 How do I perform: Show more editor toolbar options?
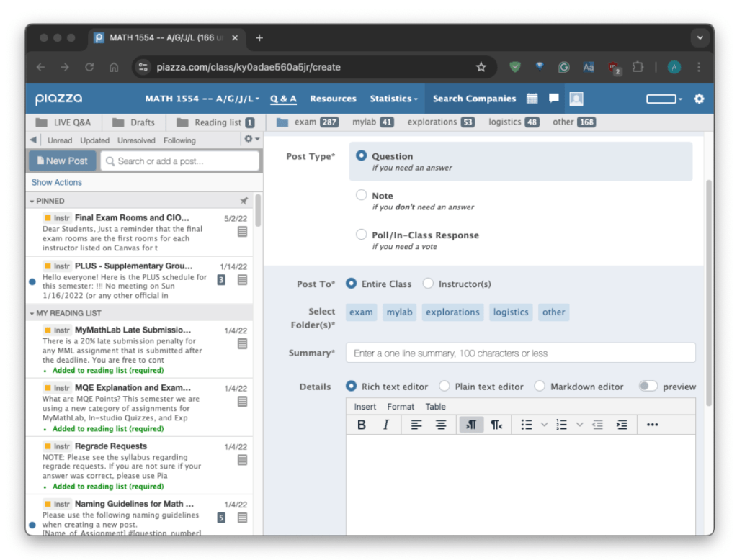coord(652,425)
